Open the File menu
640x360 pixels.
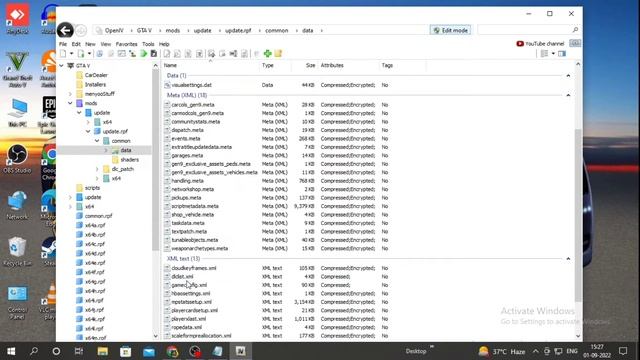tap(63, 44)
